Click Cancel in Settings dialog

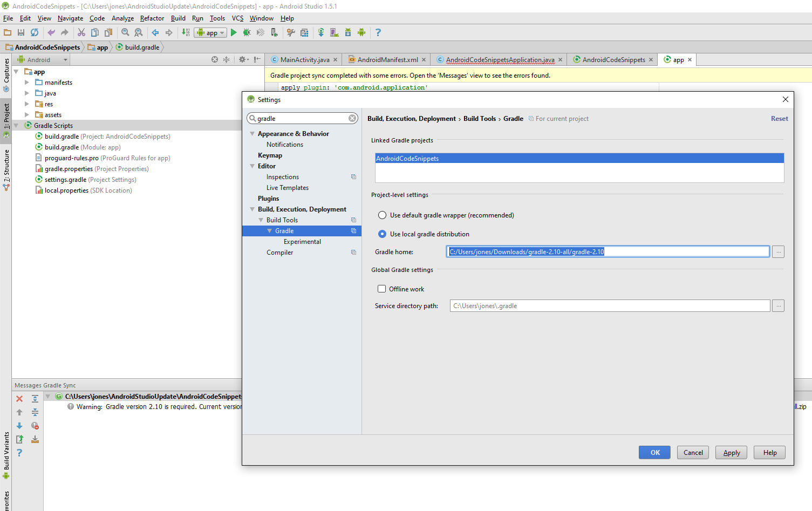[693, 452]
